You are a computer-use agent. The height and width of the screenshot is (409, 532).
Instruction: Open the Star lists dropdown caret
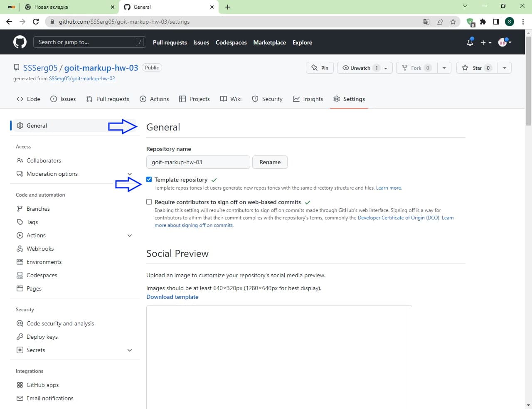(x=505, y=68)
